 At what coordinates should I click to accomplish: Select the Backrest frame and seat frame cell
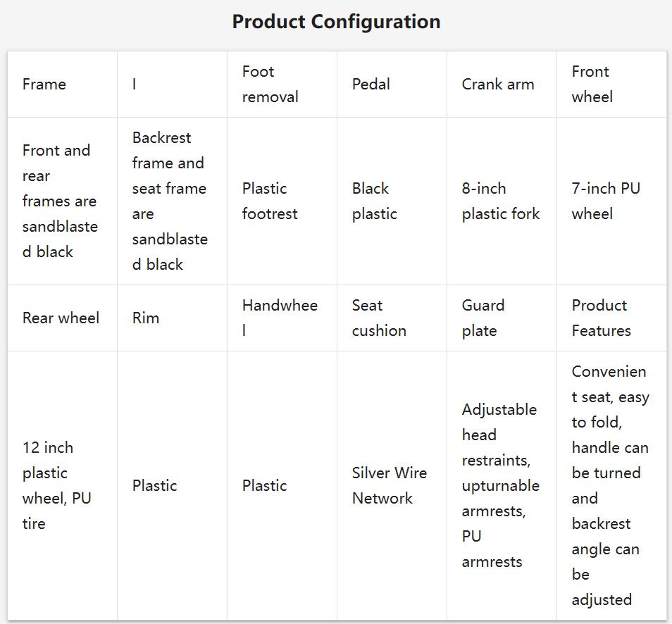(172, 201)
